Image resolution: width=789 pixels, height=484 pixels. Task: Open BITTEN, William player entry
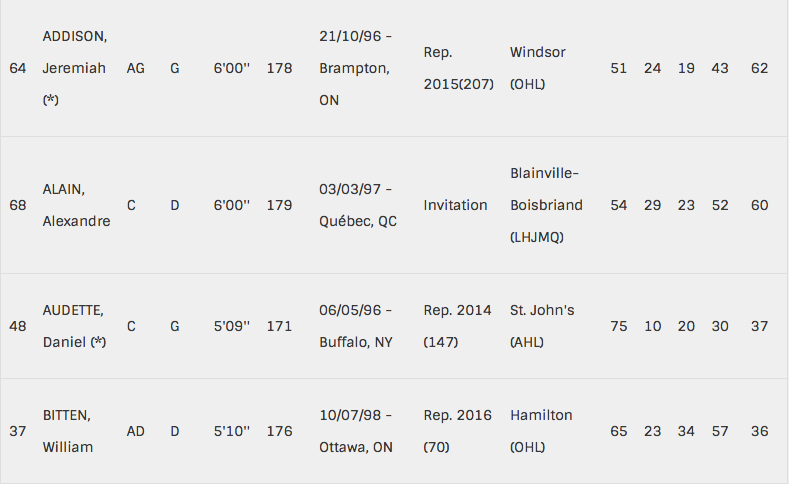click(x=68, y=431)
